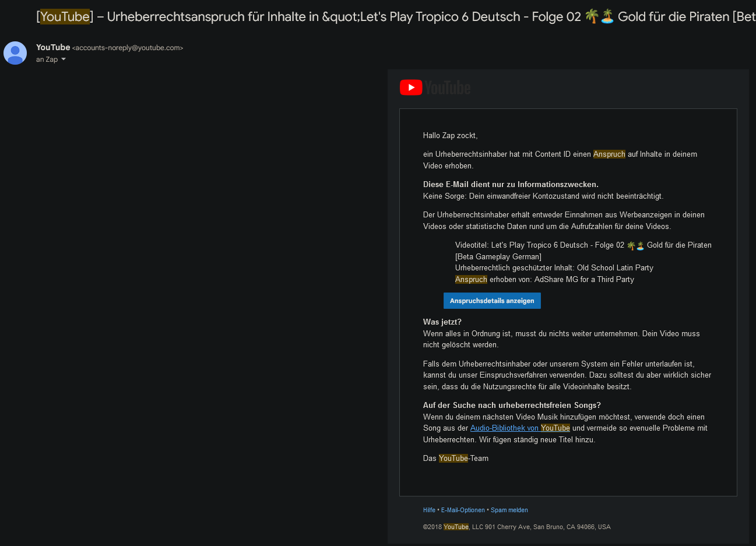Open 'E-Mail-Optionen' in the footer

click(463, 510)
